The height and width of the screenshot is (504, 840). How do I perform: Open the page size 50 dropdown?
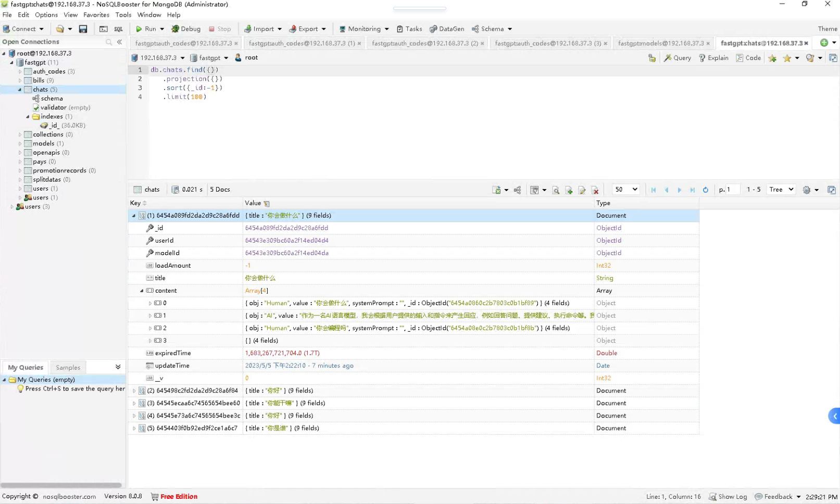pos(625,190)
